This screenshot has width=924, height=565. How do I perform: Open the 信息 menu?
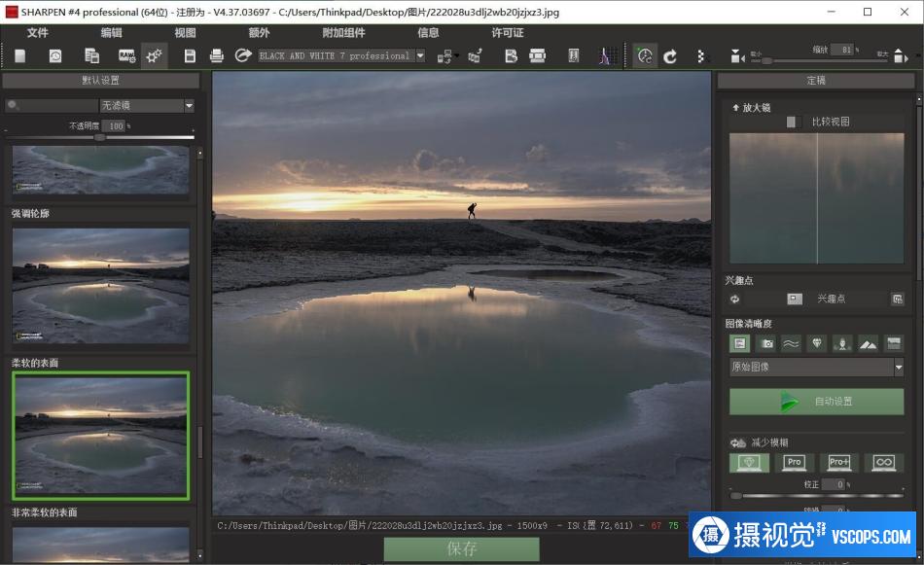(428, 33)
